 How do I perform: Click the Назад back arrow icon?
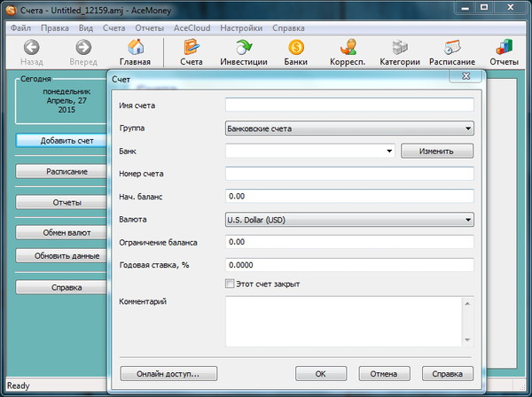(31, 47)
